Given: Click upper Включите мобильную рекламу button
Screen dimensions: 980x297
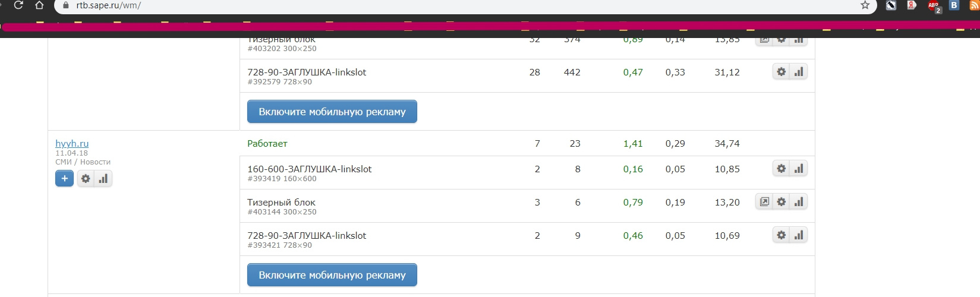Looking at the screenshot, I should (x=332, y=112).
